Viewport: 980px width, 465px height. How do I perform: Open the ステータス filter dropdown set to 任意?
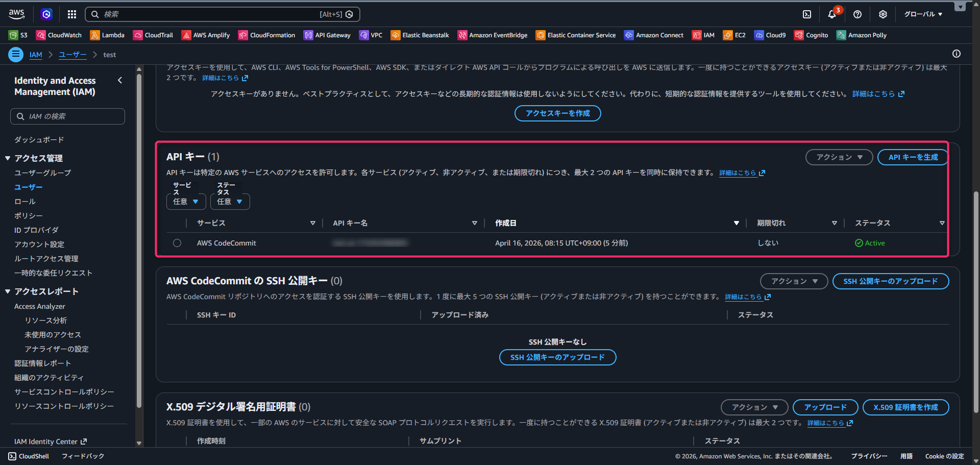pyautogui.click(x=230, y=202)
